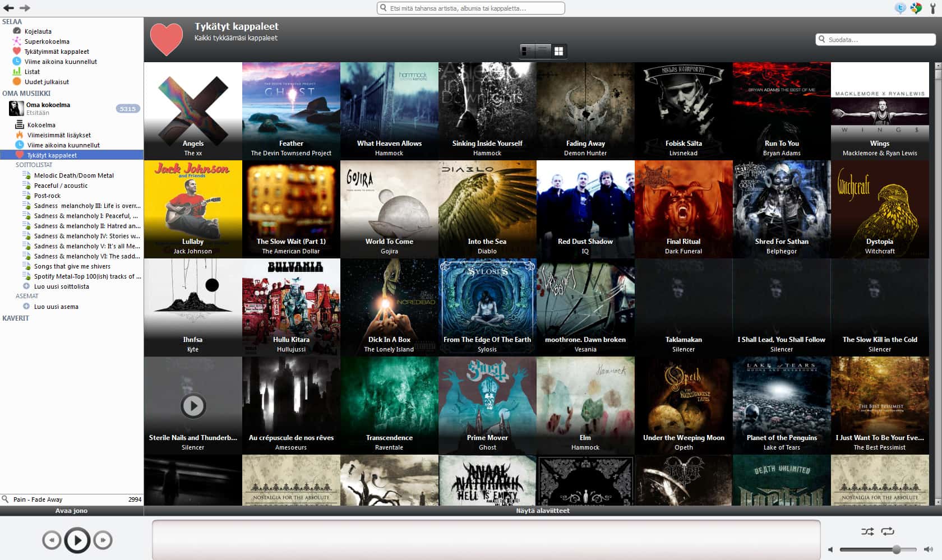Collapse the OMA MUSIIKKI section header

point(26,93)
